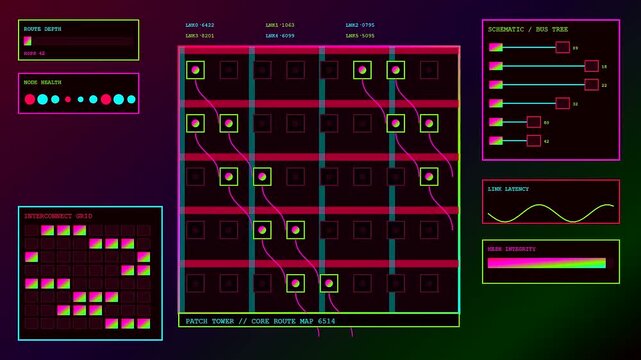Toggle empty socket in top row, last column
The width and height of the screenshot is (641, 360).
point(429,70)
